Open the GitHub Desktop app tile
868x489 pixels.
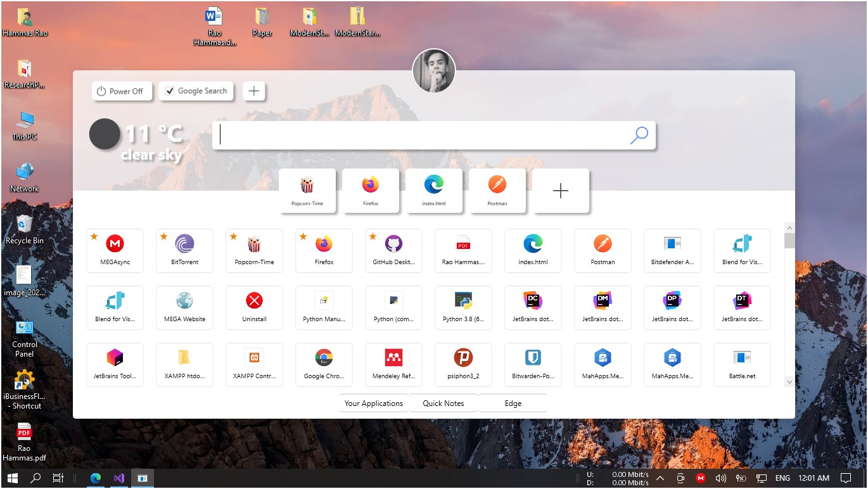pyautogui.click(x=393, y=250)
